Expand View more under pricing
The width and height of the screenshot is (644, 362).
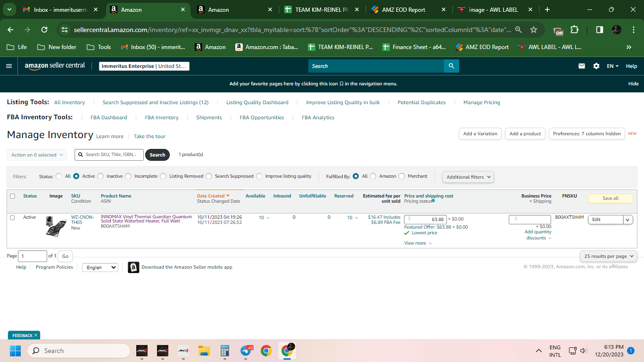pos(418,243)
